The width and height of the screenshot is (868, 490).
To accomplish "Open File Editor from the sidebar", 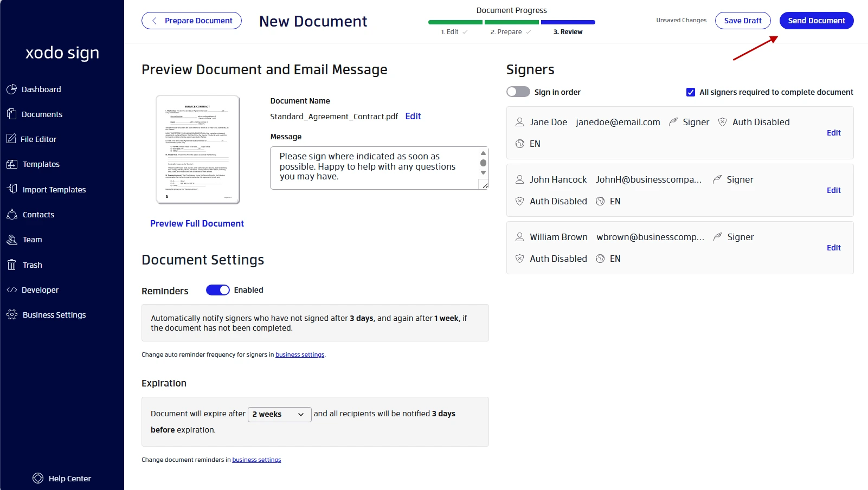I will click(38, 139).
